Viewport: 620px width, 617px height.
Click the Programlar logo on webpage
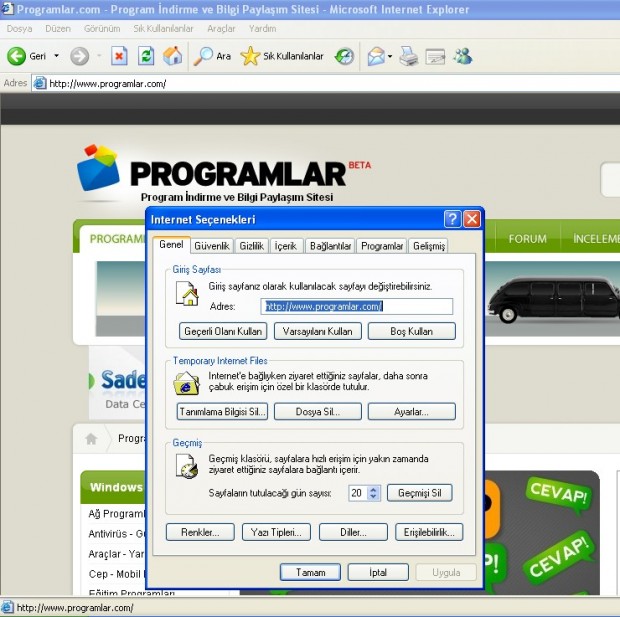pyautogui.click(x=224, y=174)
